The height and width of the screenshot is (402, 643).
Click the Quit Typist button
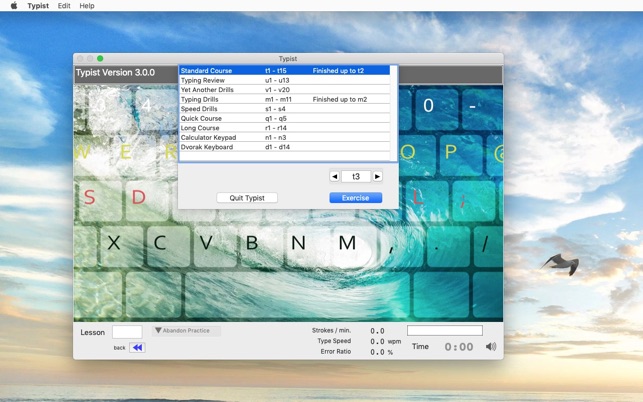click(x=247, y=198)
